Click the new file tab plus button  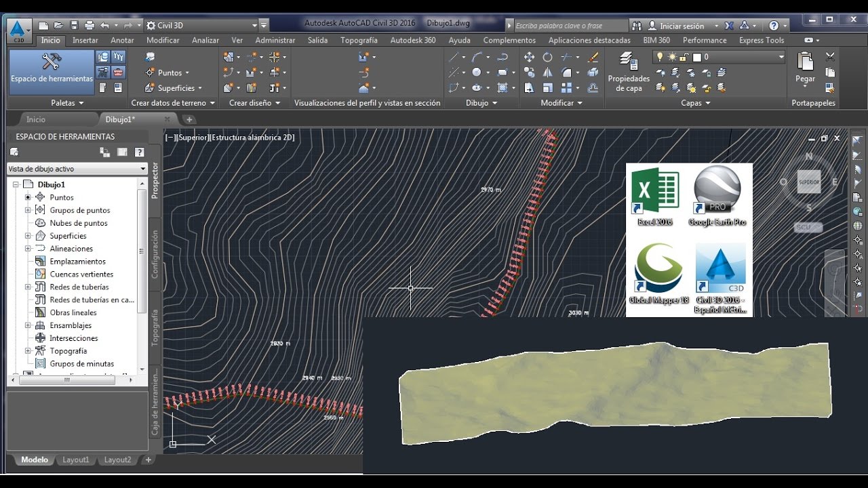[189, 119]
